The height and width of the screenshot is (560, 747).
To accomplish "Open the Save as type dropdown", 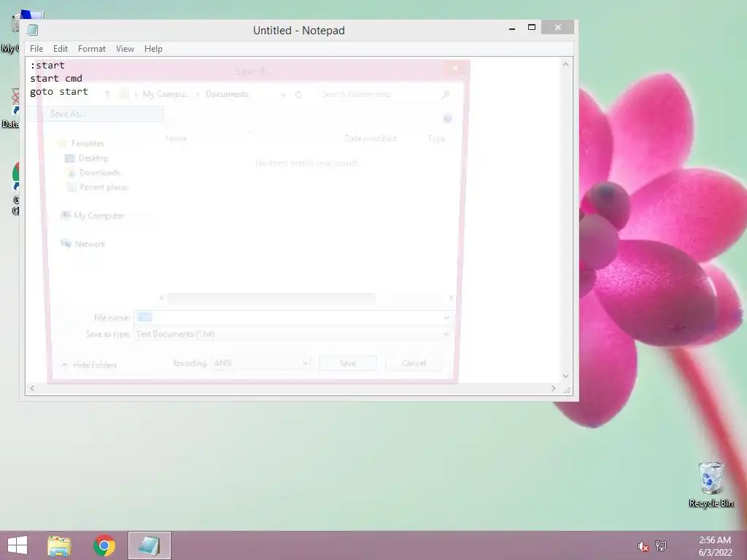I will click(293, 334).
